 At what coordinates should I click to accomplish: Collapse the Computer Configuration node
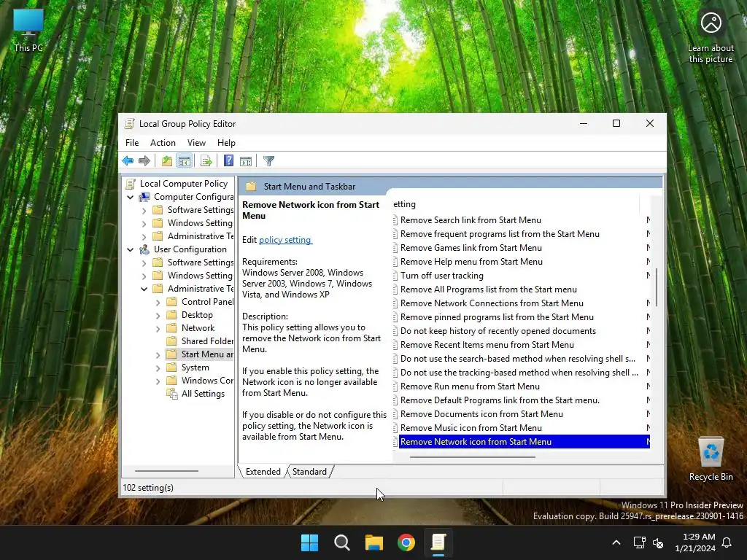pyautogui.click(x=130, y=197)
